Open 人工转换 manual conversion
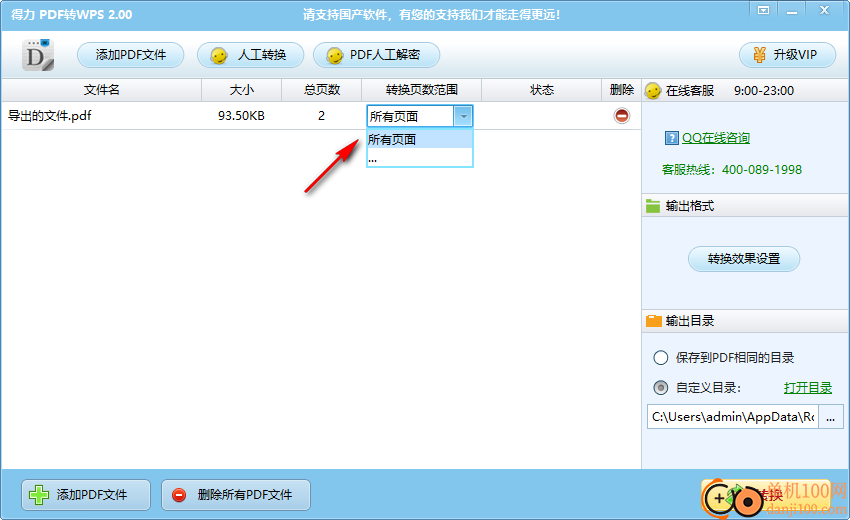 [250, 55]
